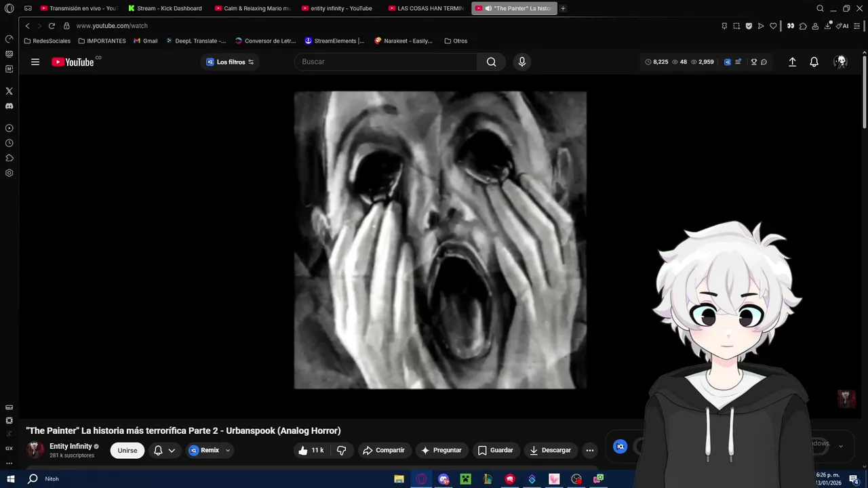
Task: Open the Otros bookmarks folder
Action: tap(456, 41)
